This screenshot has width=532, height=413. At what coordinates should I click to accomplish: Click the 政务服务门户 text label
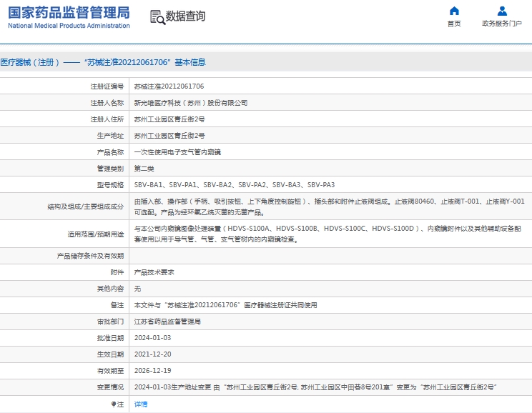pos(502,24)
